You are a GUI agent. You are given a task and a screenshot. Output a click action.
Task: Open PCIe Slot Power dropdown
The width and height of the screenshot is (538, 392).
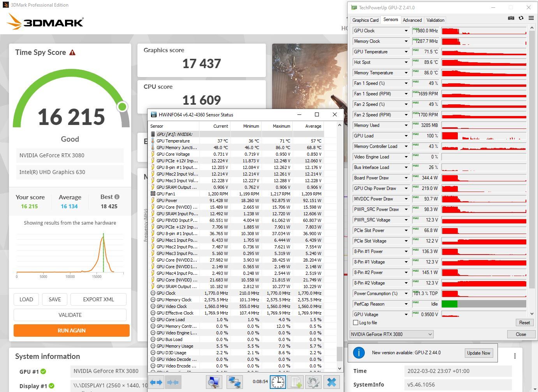click(406, 230)
